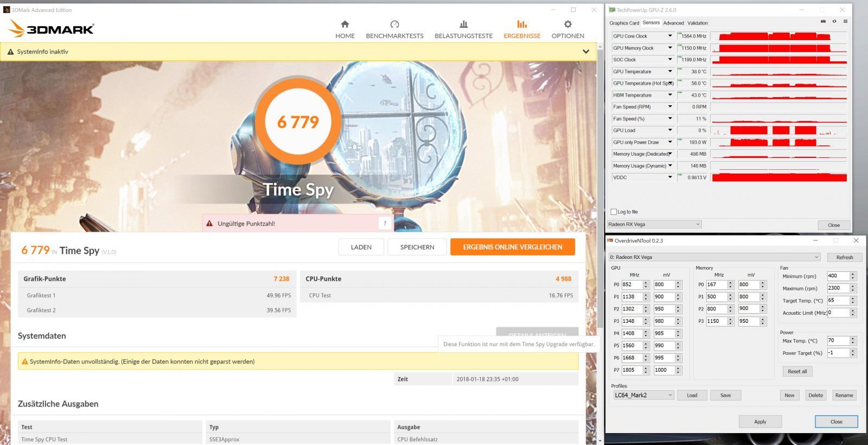The width and height of the screenshot is (868, 445).
Task: Toggle the Memory P3 state label
Action: (701, 321)
